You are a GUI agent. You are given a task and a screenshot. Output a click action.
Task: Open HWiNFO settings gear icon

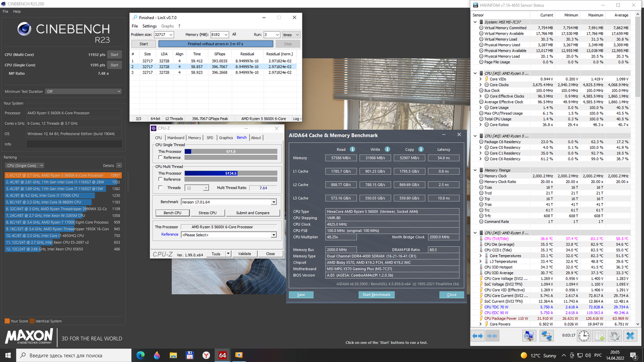tap(615, 335)
